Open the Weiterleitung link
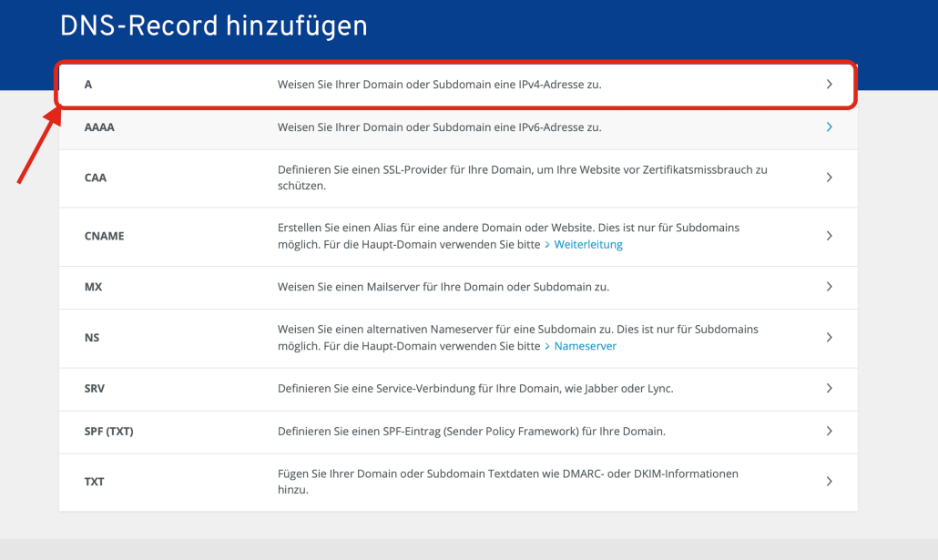The image size is (938, 560). coord(588,244)
